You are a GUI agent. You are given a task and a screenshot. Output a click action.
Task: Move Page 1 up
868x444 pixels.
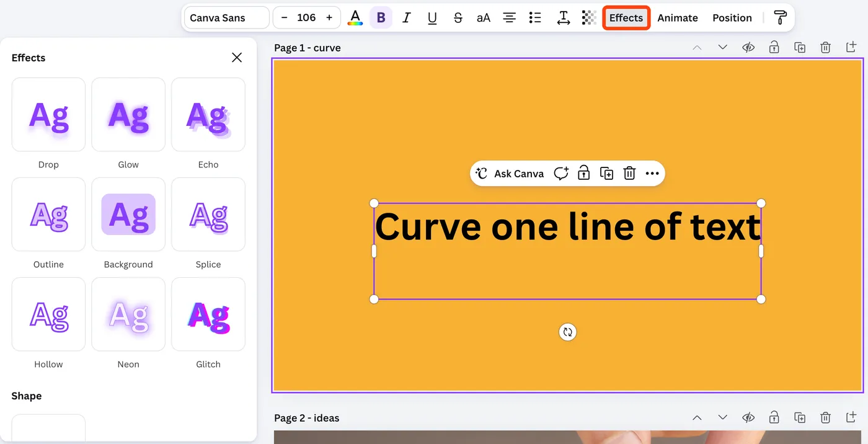click(x=697, y=48)
